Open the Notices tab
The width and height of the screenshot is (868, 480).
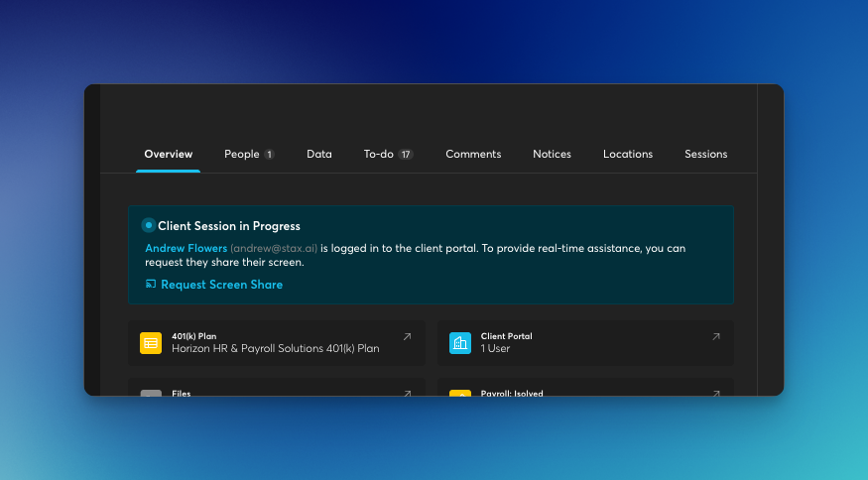click(x=552, y=154)
